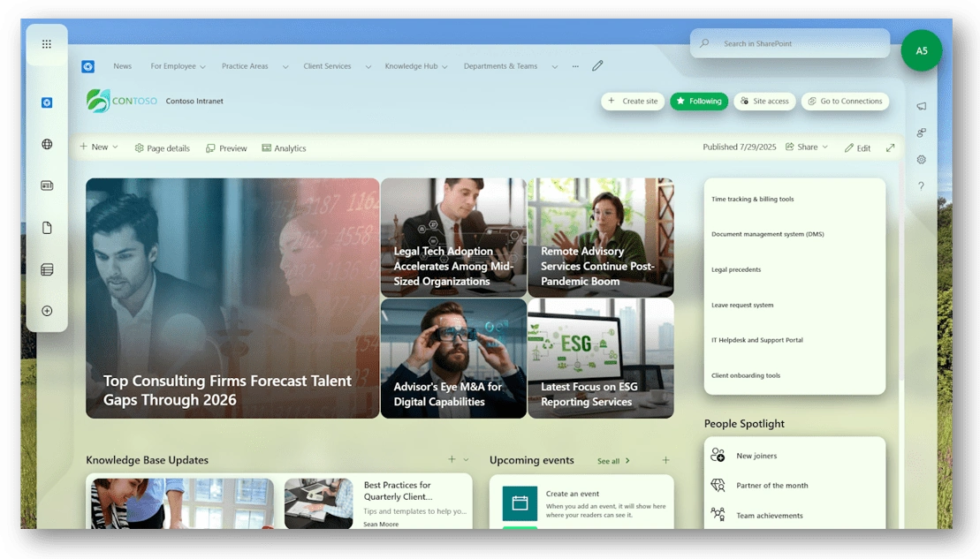This screenshot has height=559, width=980.
Task: Switch to the Analytics view
Action: (284, 147)
